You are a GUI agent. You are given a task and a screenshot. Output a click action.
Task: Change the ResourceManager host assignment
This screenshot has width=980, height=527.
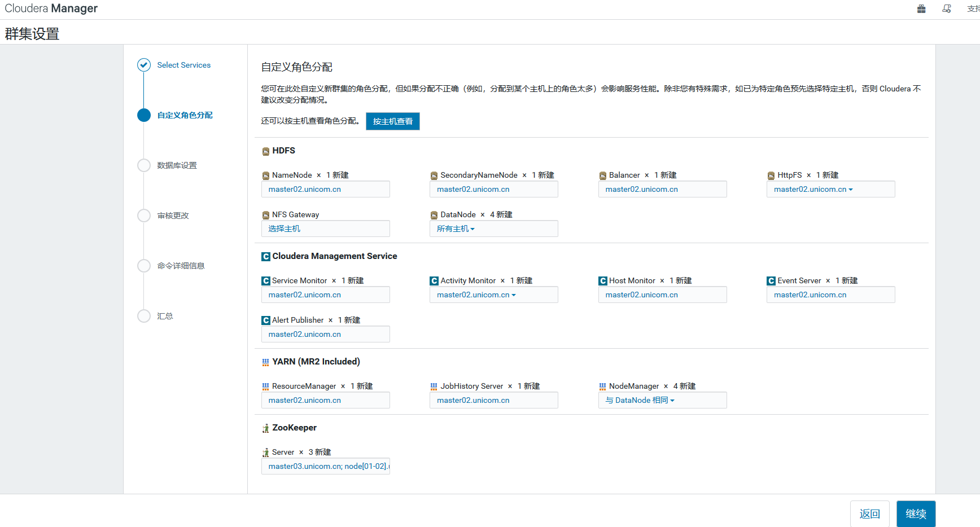[x=325, y=400]
